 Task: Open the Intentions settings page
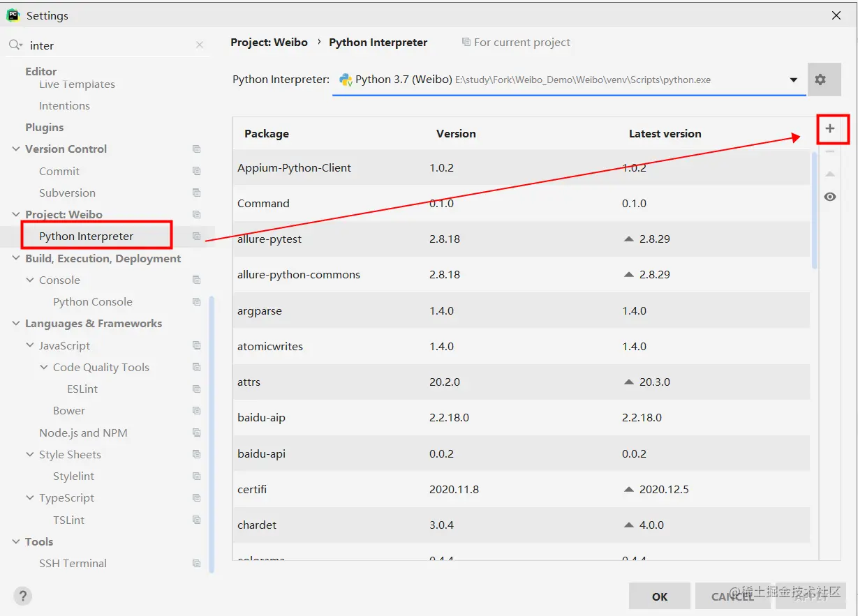coord(64,106)
